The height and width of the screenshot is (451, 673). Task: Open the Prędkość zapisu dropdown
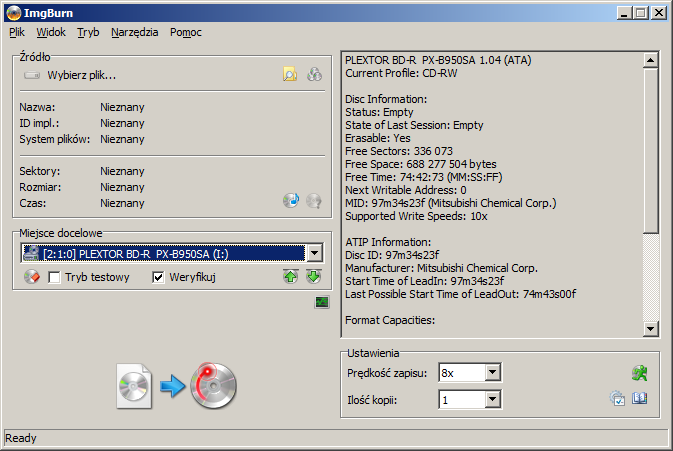click(x=493, y=372)
